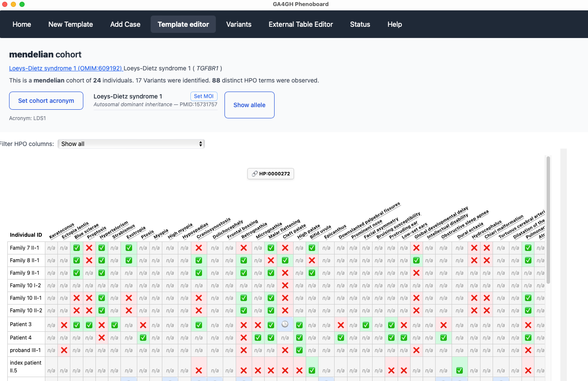
Task: Click the green checkmark for Craniosynostosis in Family 9 II-1
Action: coord(199,273)
